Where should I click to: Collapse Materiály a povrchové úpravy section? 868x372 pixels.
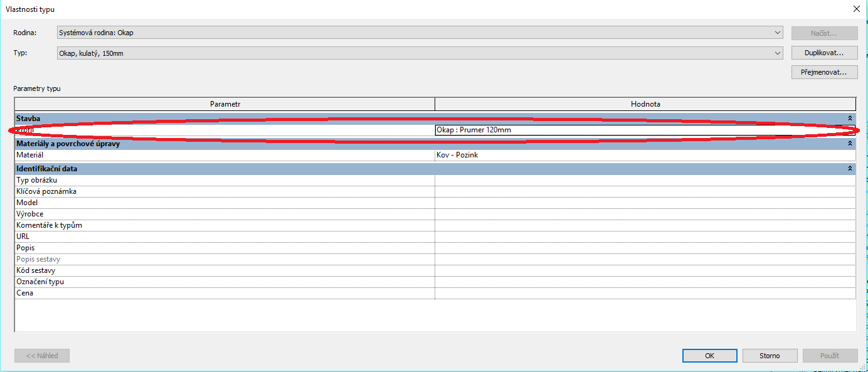tap(850, 144)
